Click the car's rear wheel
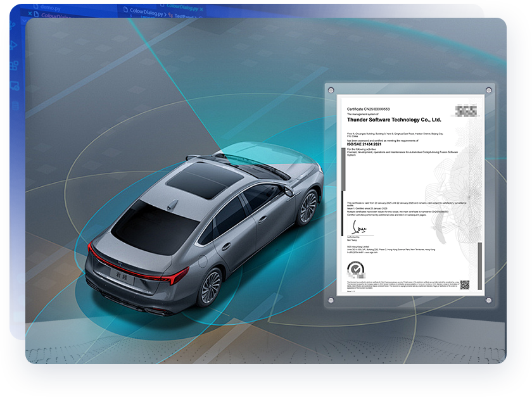The width and height of the screenshot is (532, 397). [x=210, y=287]
